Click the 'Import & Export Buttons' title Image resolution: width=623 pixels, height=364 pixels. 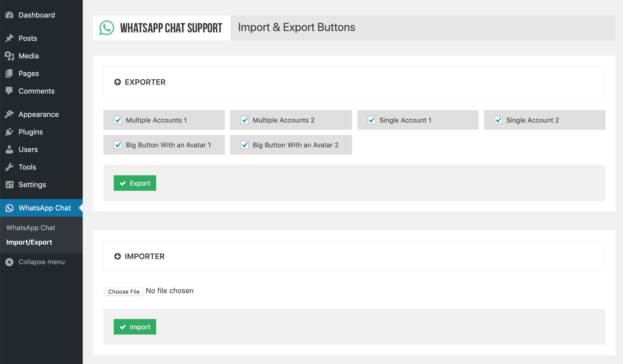click(x=297, y=27)
